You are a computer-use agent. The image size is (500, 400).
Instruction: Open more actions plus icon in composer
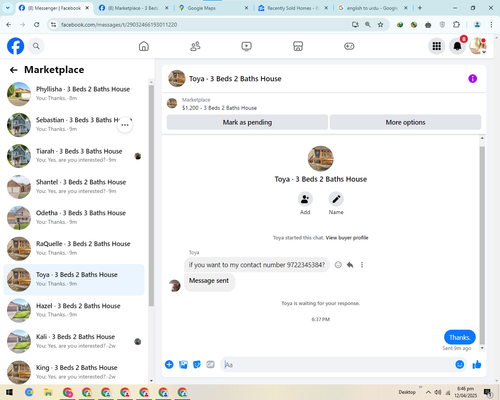[x=169, y=364]
